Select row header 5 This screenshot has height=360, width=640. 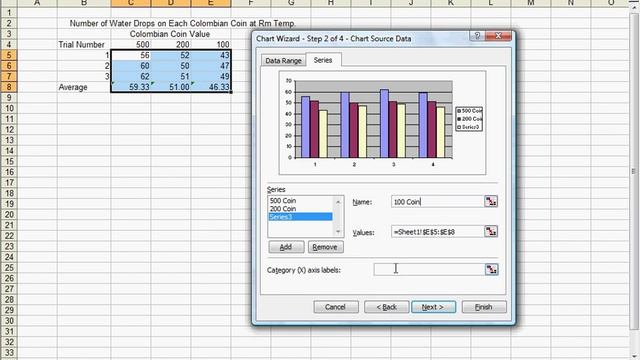pyautogui.click(x=9, y=55)
